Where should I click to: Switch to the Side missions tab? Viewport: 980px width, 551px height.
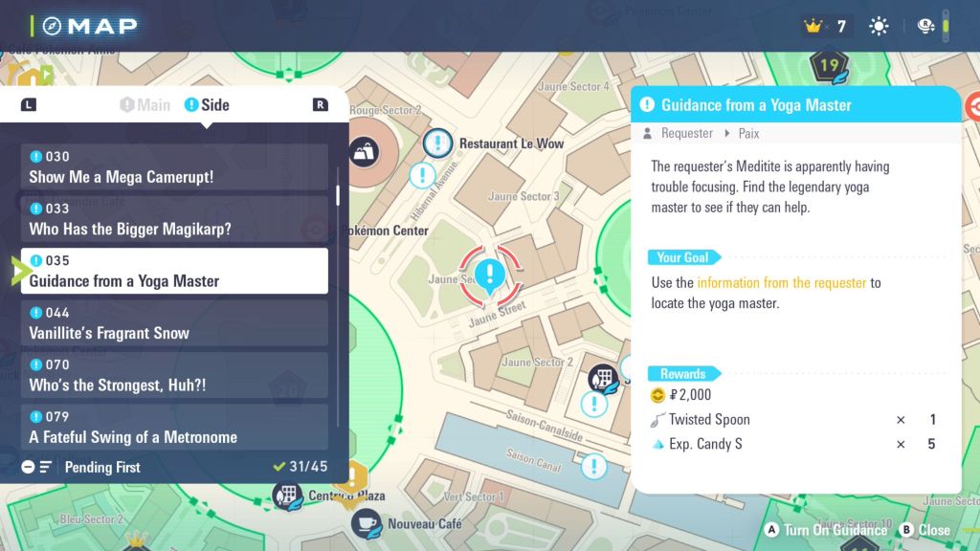[207, 105]
